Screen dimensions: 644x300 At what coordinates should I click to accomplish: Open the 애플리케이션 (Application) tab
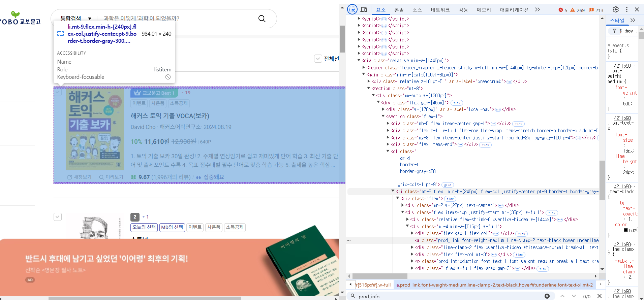tap(514, 10)
